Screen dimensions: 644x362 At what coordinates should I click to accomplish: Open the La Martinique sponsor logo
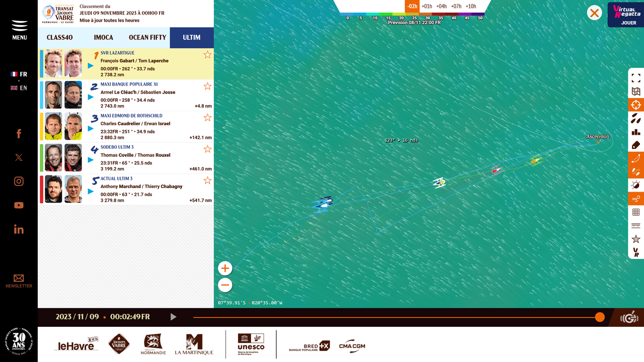click(x=194, y=344)
